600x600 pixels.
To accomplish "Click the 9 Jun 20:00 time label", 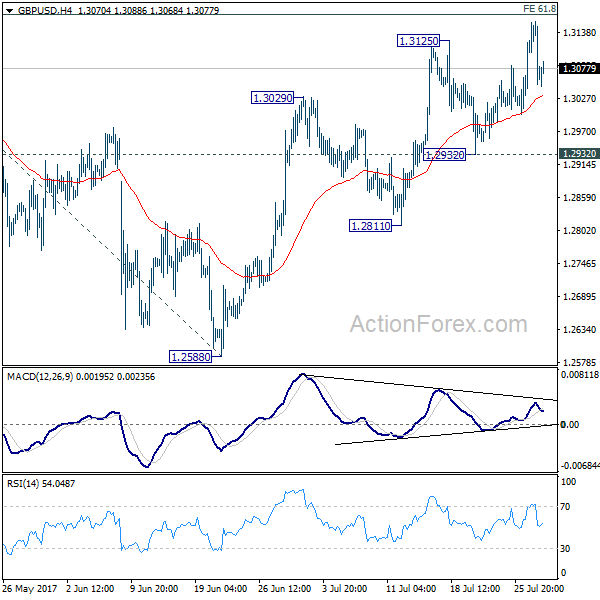I will point(154,588).
